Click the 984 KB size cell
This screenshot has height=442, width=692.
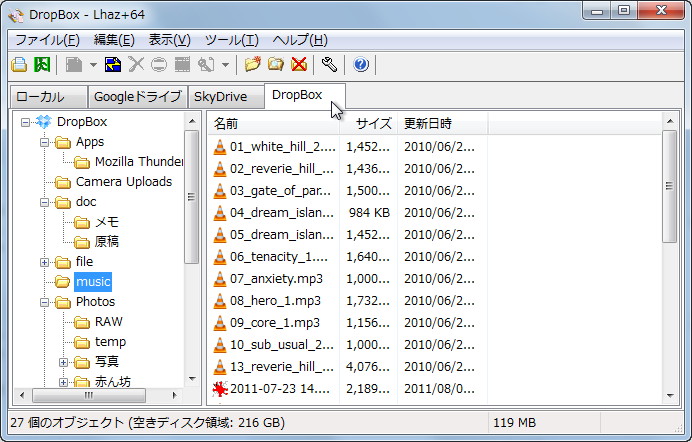click(369, 213)
